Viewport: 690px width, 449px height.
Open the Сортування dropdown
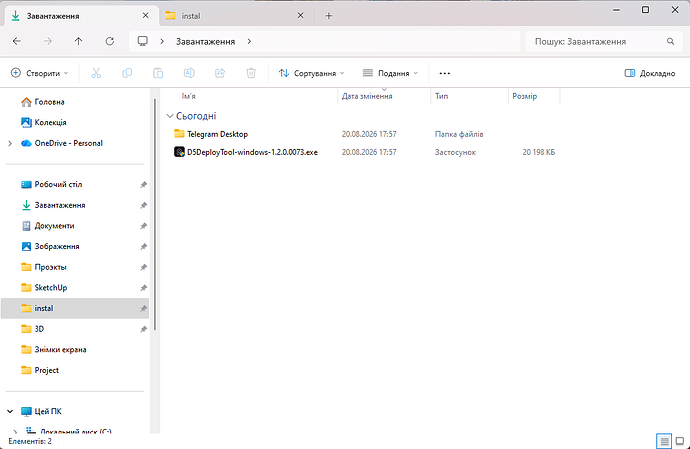(x=312, y=73)
